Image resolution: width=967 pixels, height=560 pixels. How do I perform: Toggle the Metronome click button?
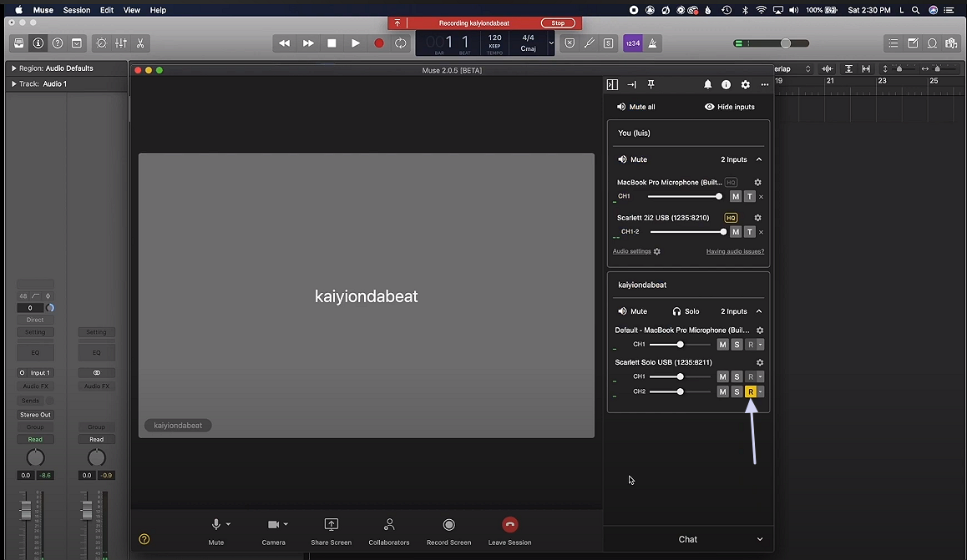click(x=652, y=43)
